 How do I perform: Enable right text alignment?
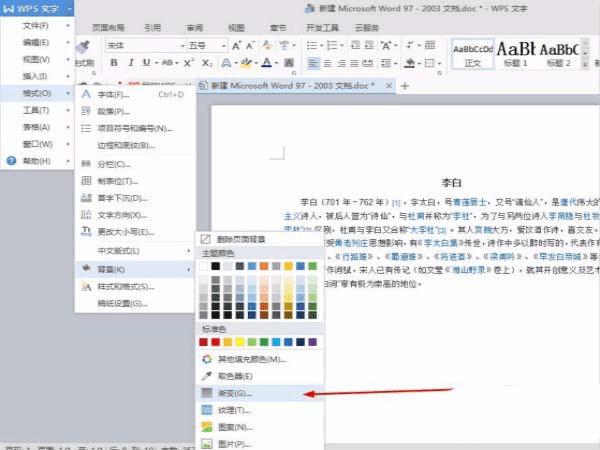pos(341,63)
